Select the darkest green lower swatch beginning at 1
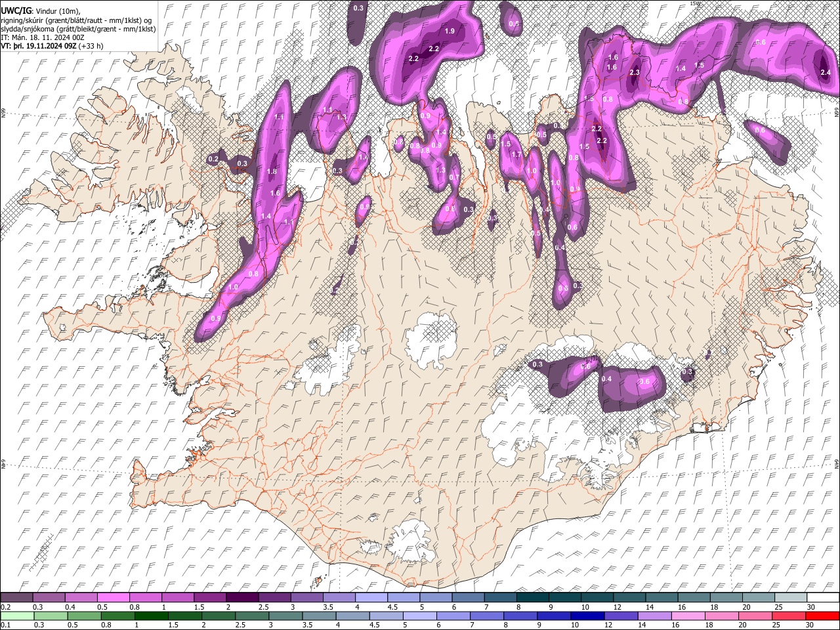This screenshot has height=630, width=840. 152,616
